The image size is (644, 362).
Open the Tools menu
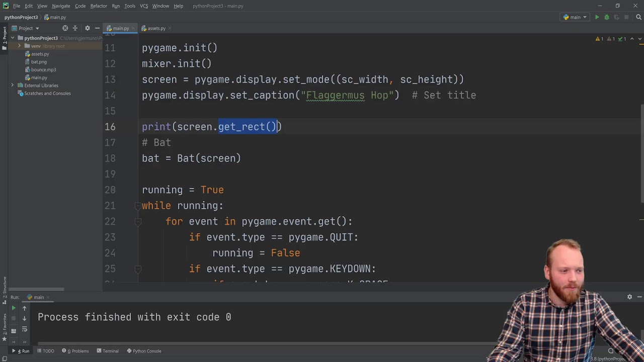[130, 6]
